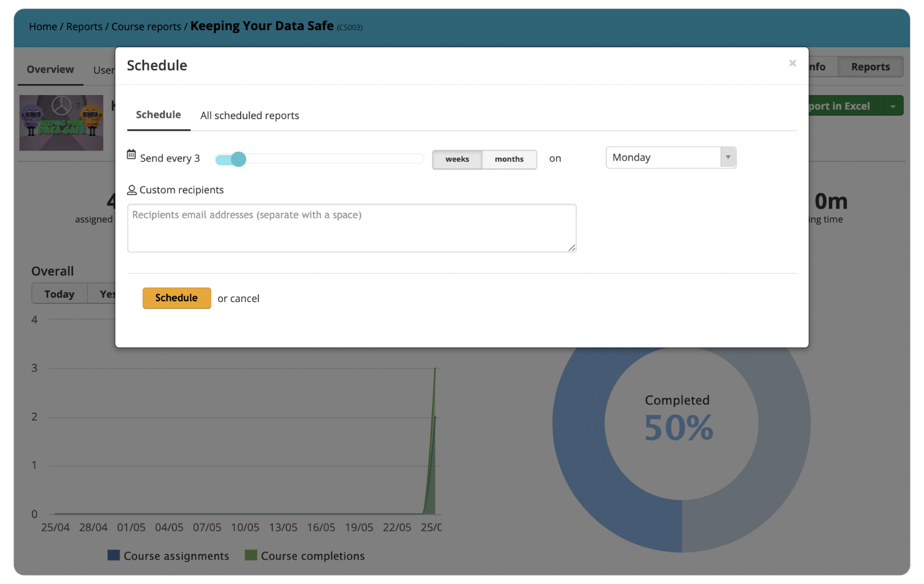Select the Schedule tab in the dialog
The height and width of the screenshot is (584, 924).
pyautogui.click(x=158, y=115)
